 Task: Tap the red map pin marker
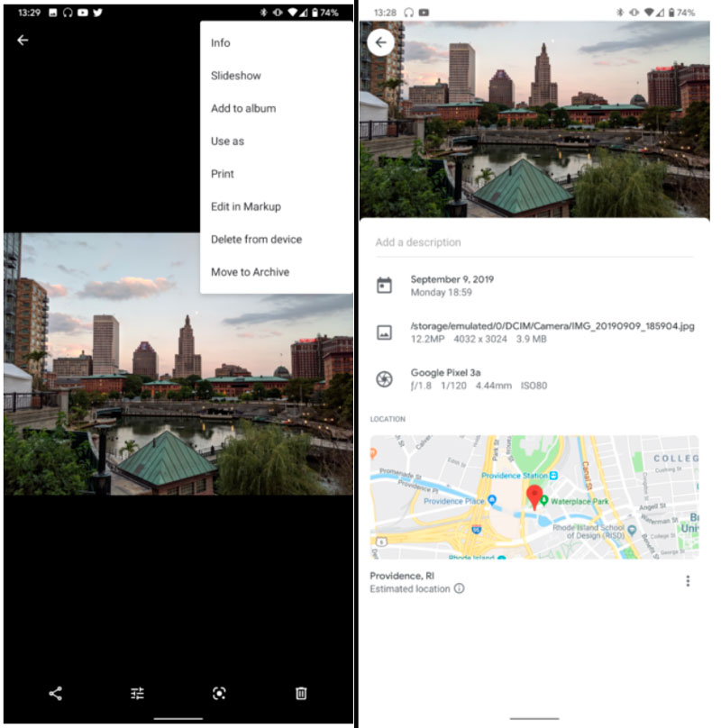click(534, 497)
